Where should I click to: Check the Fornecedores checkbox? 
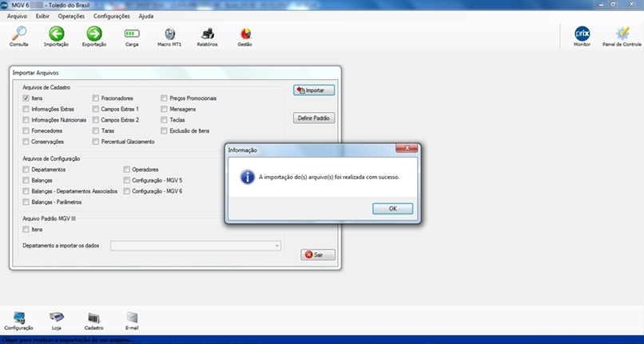(x=26, y=130)
